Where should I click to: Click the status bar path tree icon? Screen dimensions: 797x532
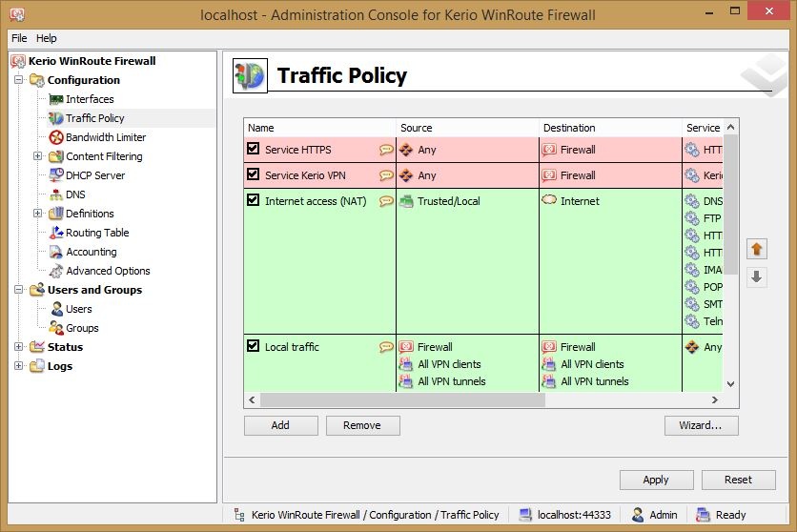click(x=239, y=515)
